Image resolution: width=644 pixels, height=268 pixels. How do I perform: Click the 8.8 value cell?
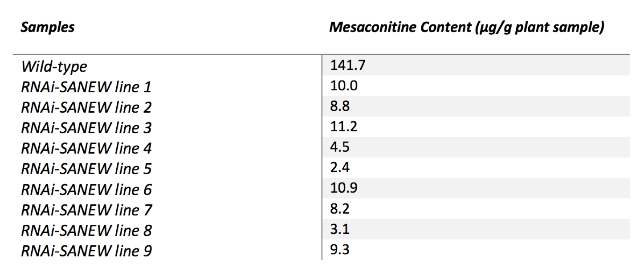(x=476, y=106)
